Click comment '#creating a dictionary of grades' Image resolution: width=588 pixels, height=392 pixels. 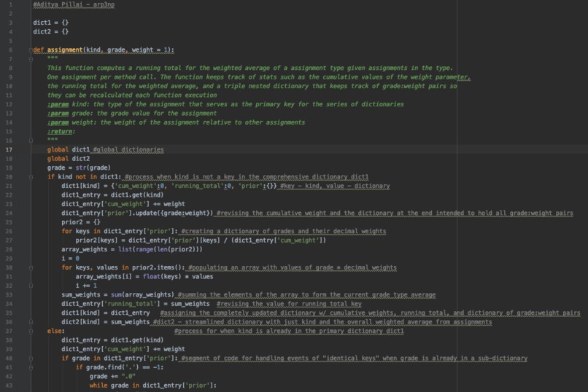(x=284, y=232)
